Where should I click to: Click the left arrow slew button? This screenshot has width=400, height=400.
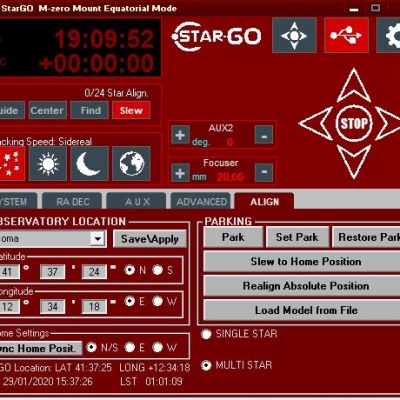click(x=316, y=123)
